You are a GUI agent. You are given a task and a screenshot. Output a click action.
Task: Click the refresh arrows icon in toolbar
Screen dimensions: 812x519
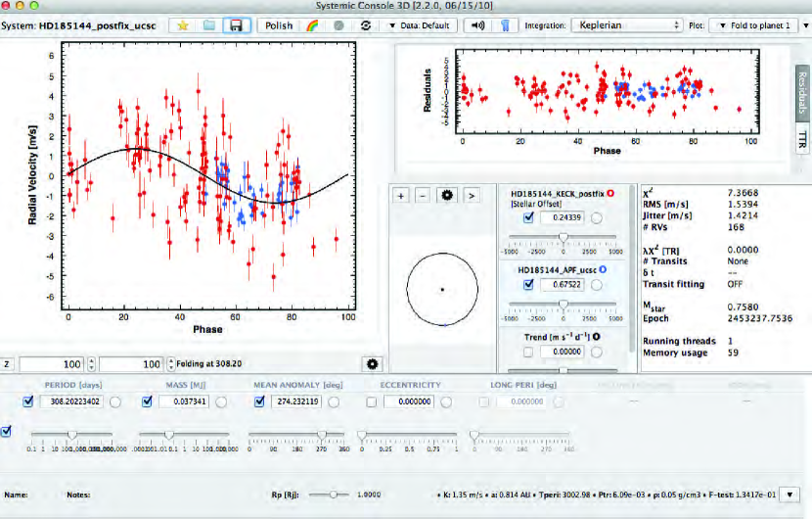click(366, 24)
